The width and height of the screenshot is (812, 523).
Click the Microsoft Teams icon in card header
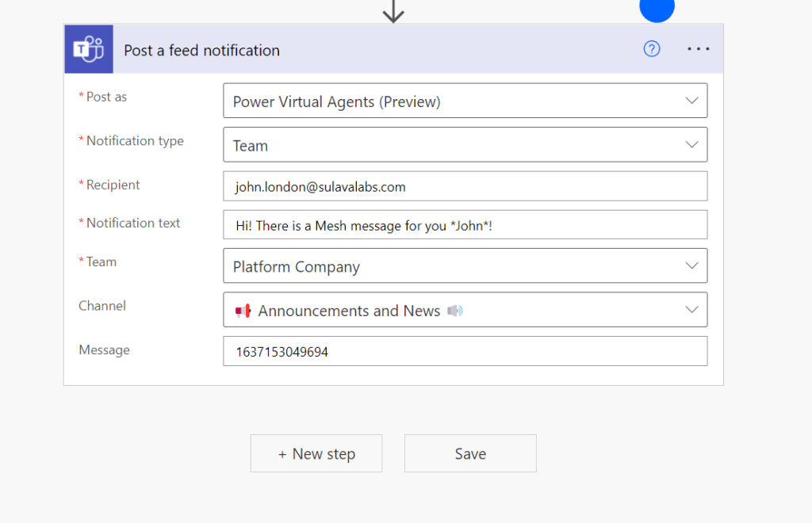[88, 49]
